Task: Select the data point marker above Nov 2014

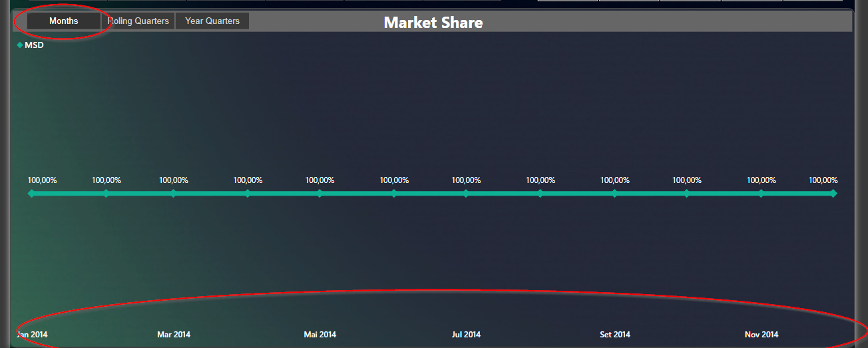Action: (761, 194)
